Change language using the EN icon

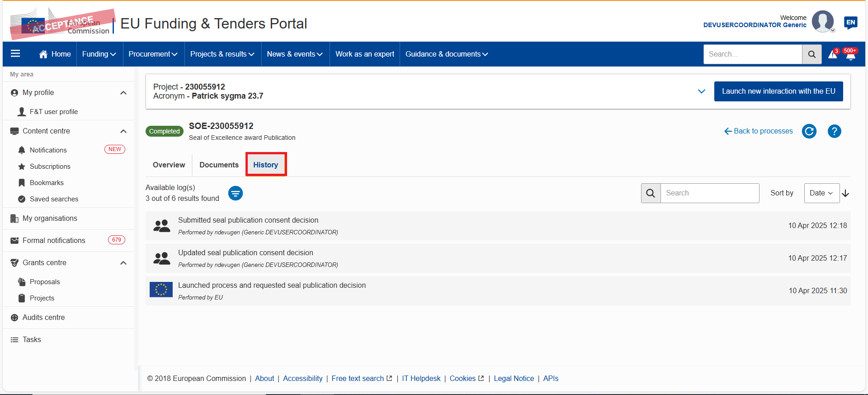(x=851, y=23)
